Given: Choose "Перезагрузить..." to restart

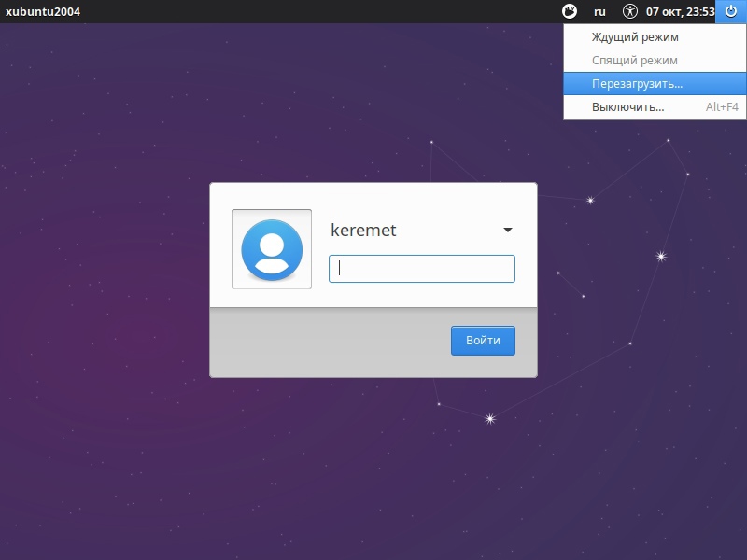Looking at the screenshot, I should pos(637,84).
